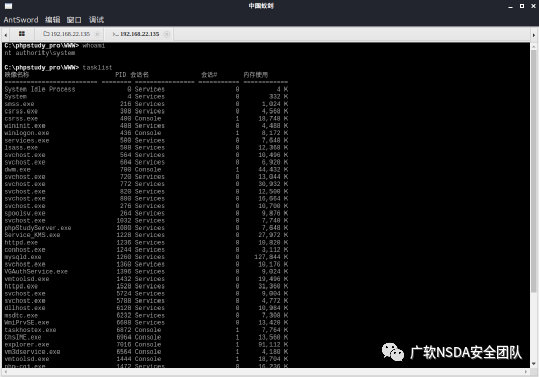Switch to the terminal tab 192.168.22.135

tap(140, 34)
